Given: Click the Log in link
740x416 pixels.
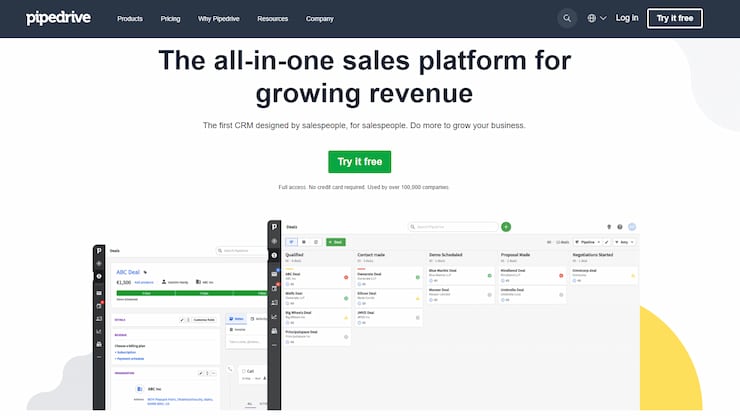Looking at the screenshot, I should pyautogui.click(x=627, y=18).
